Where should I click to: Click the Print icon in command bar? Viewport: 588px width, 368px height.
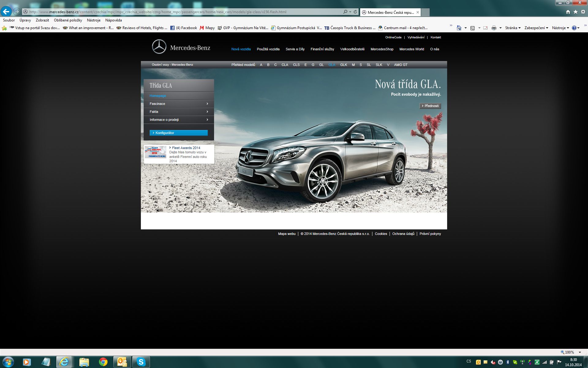click(494, 28)
